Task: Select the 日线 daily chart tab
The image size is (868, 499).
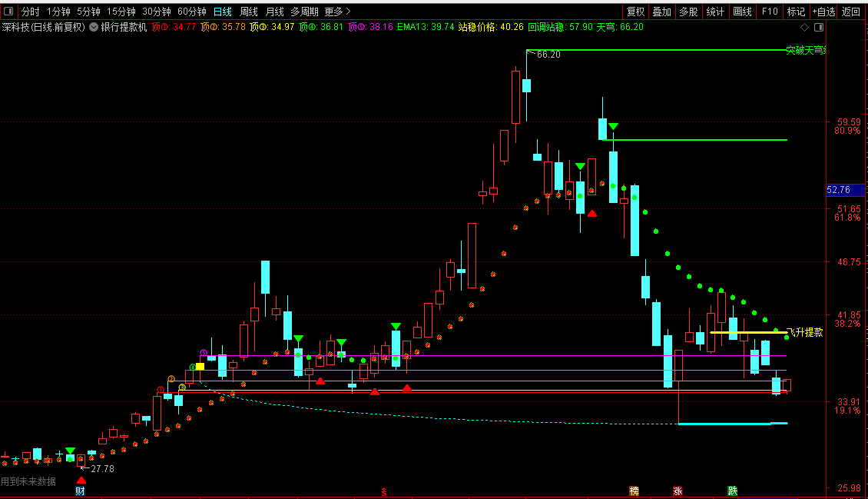Action: [223, 12]
